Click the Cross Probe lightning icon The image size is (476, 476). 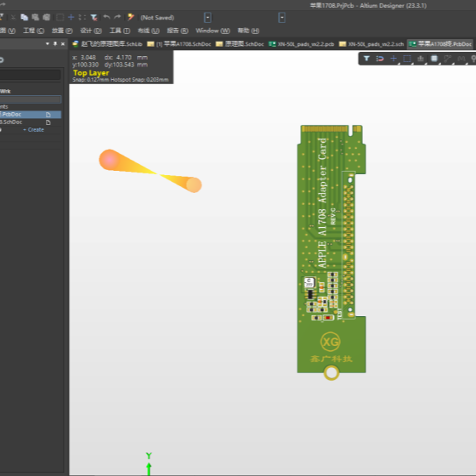131,17
